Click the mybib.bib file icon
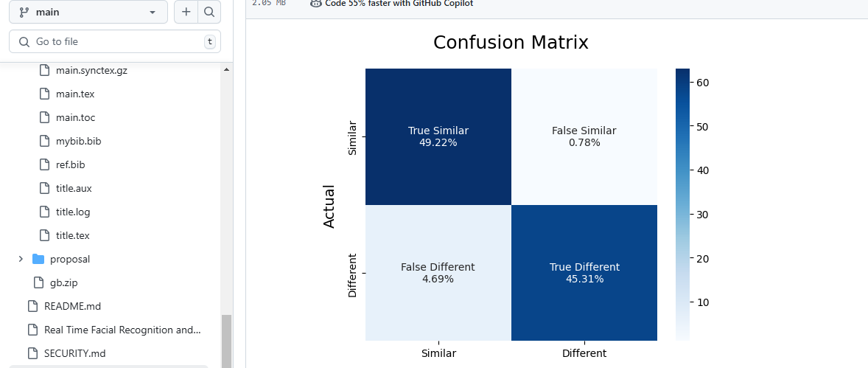The width and height of the screenshot is (868, 368). (x=44, y=142)
